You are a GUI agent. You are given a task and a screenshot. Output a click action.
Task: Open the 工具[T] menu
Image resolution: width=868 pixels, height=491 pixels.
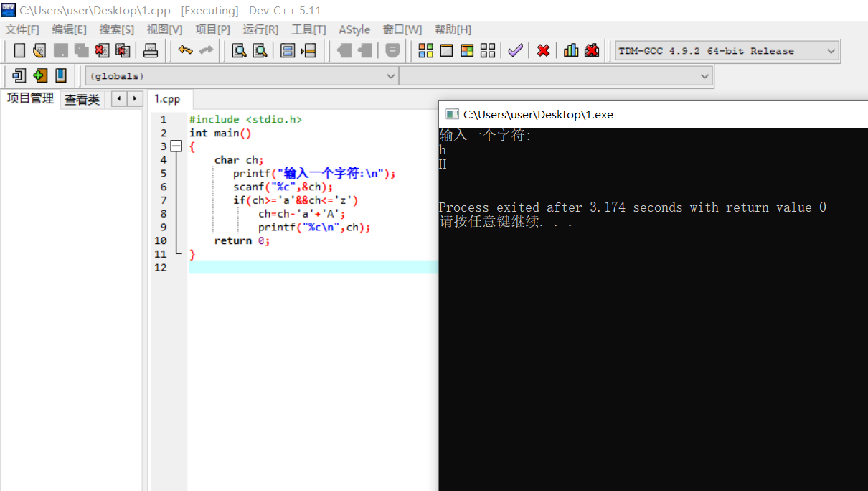click(308, 29)
